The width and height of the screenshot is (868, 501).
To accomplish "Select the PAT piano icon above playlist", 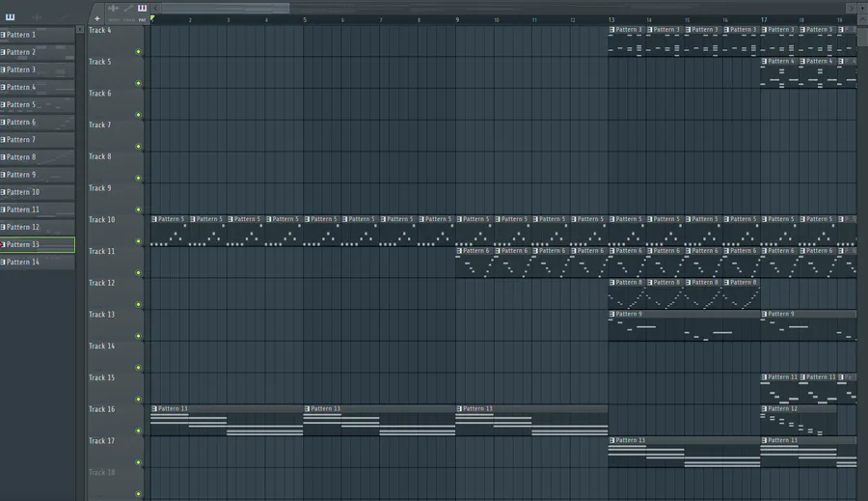I will pos(143,9).
